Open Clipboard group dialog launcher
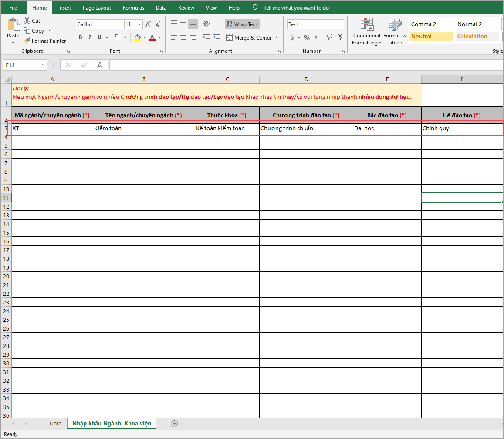 [x=68, y=51]
